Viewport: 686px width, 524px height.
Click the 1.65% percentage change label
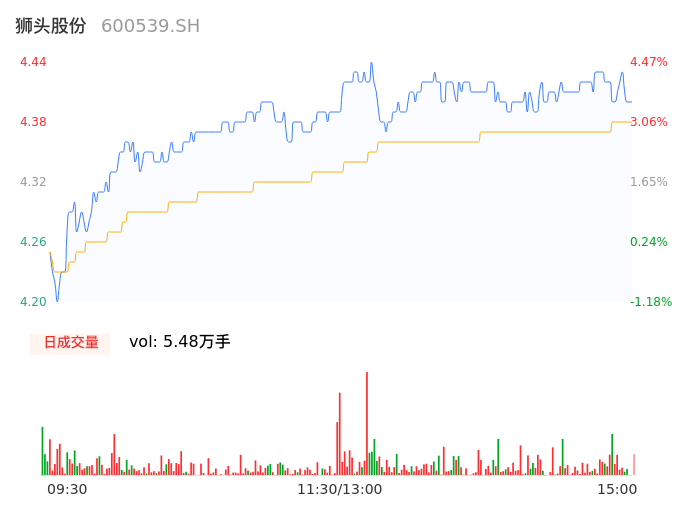click(x=649, y=182)
